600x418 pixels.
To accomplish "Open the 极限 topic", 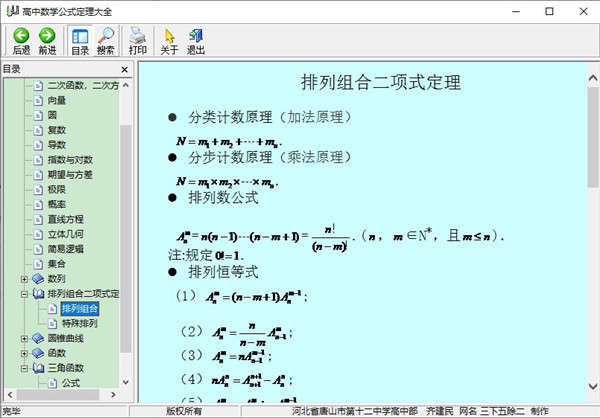I will click(x=57, y=189).
